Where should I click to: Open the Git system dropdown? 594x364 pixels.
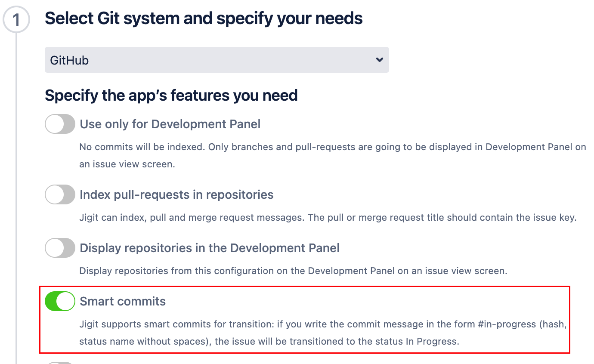[x=217, y=60]
